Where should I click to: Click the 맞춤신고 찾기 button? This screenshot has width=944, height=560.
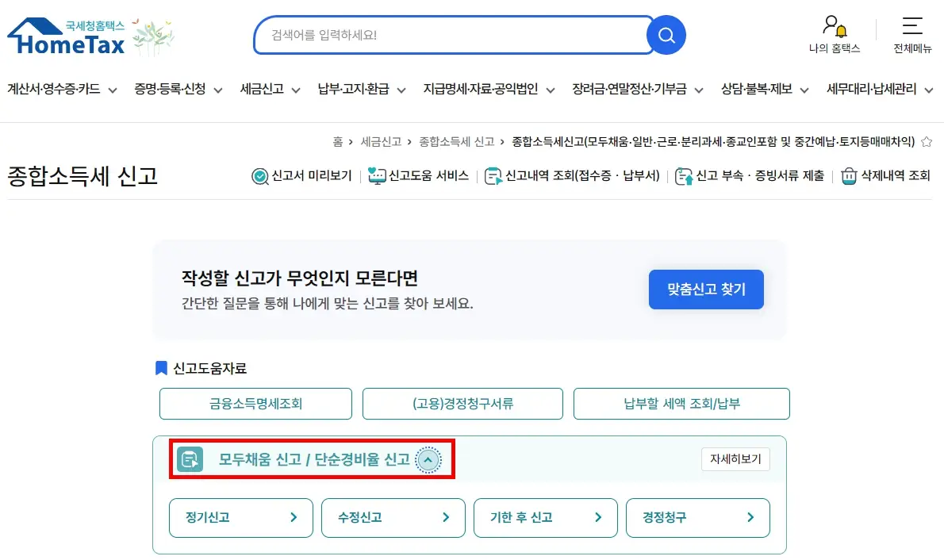(x=705, y=289)
